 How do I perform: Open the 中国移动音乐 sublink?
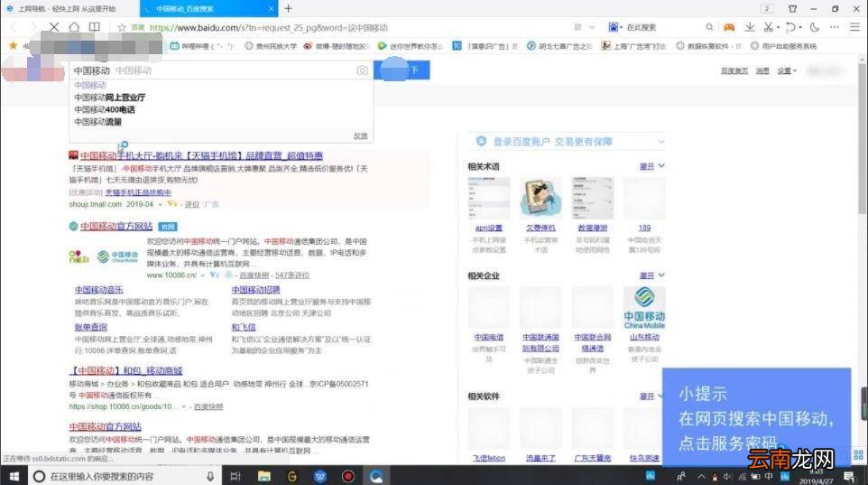pos(98,289)
